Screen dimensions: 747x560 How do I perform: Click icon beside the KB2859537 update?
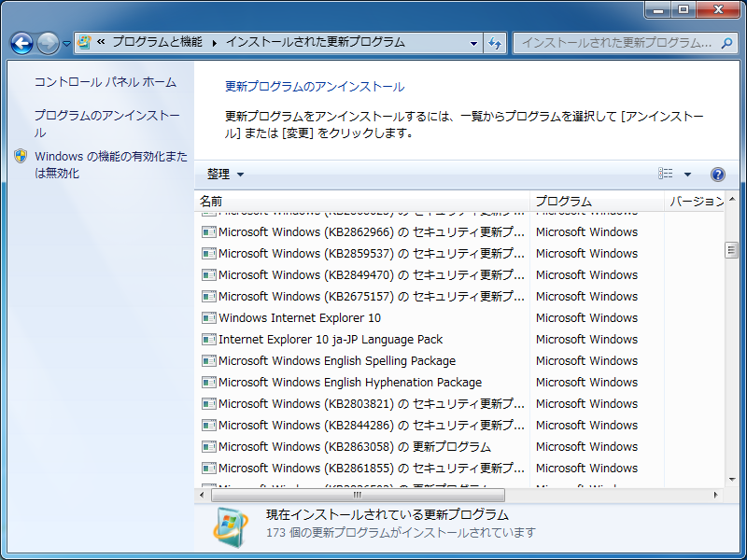(208, 253)
